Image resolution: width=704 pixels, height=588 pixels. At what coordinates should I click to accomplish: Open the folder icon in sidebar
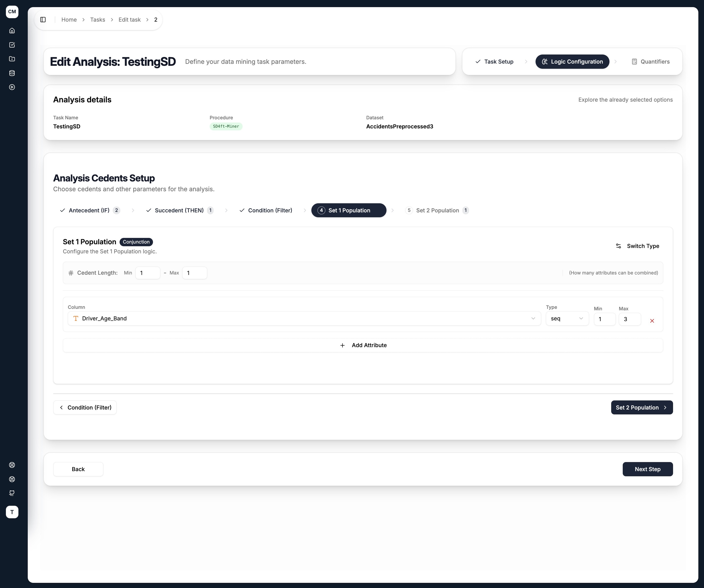pyautogui.click(x=12, y=59)
